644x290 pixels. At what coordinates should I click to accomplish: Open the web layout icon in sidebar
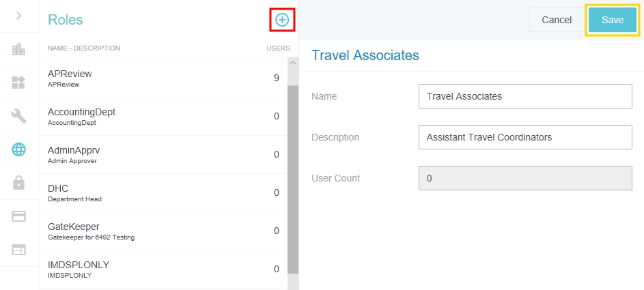[19, 250]
